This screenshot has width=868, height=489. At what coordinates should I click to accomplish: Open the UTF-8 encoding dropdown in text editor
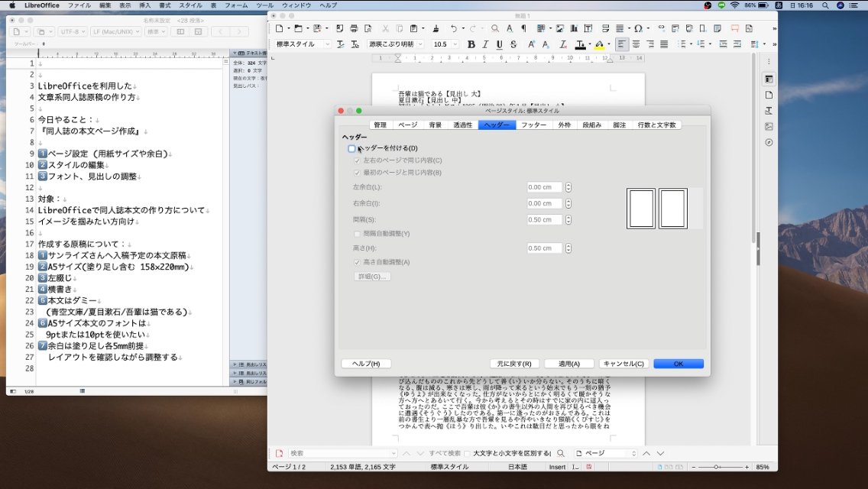pos(73,31)
